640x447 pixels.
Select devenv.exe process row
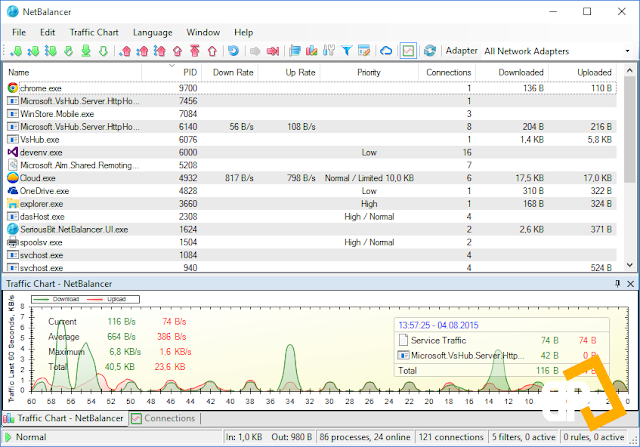tap(310, 152)
